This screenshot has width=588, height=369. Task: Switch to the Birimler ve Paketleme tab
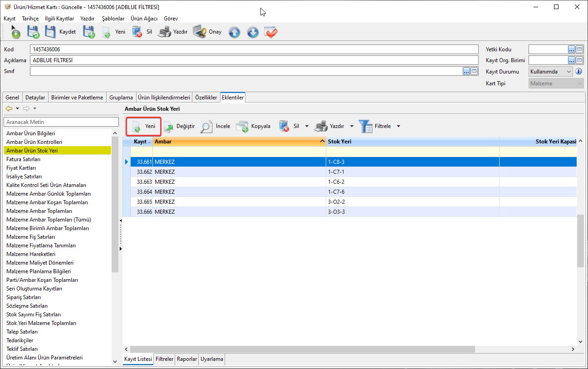(77, 98)
